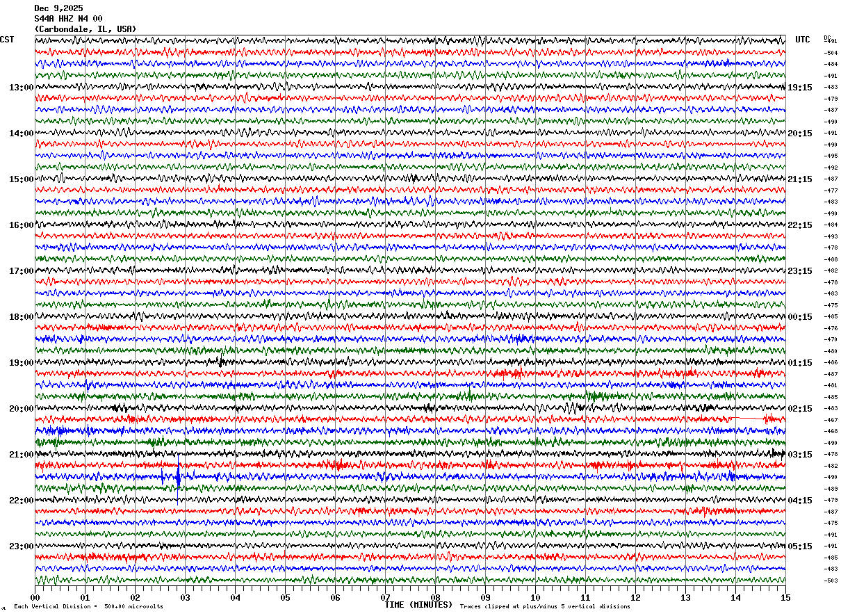Select the DC offset value -481
The height and width of the screenshot is (616, 841).
click(x=831, y=385)
